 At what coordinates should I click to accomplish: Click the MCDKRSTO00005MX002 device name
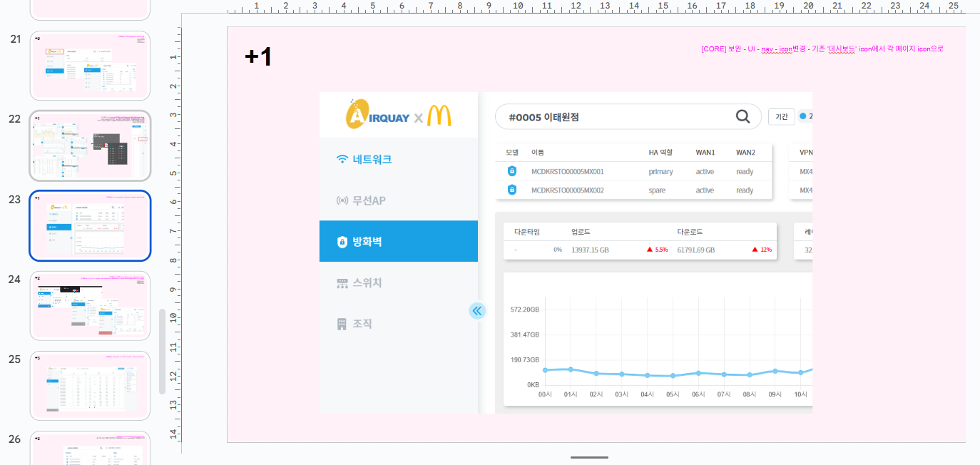(567, 190)
